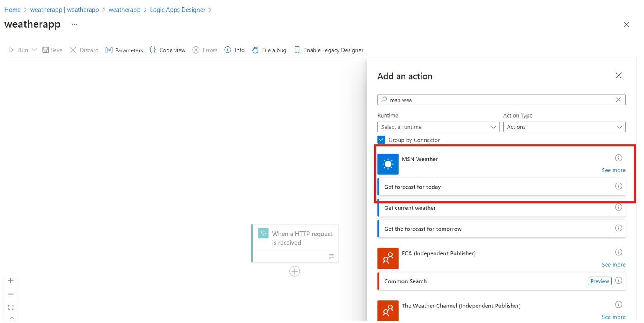644x323 pixels.
Task: Select Get forecast for today action
Action: pos(502,187)
